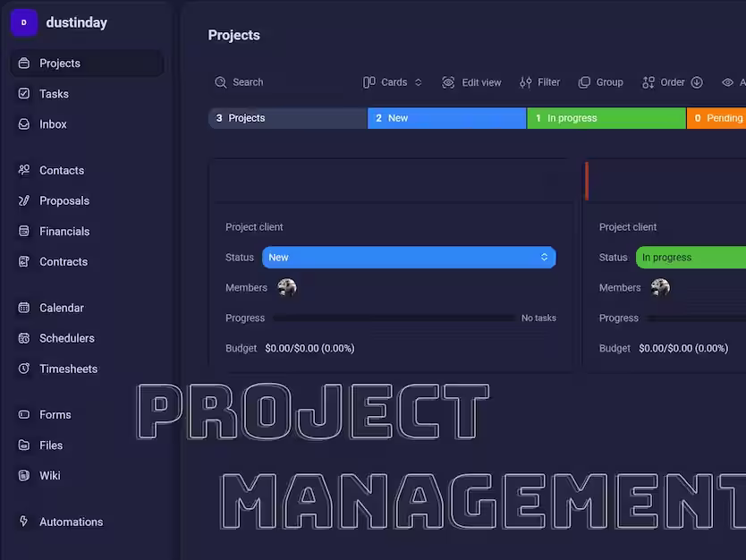This screenshot has height=560, width=746.
Task: Click the Forms icon in sidebar
Action: point(24,414)
